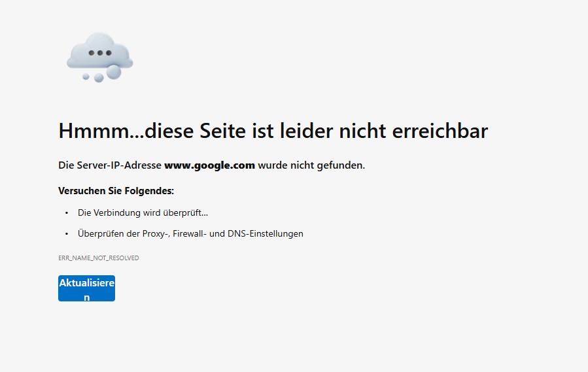The width and height of the screenshot is (588, 372).
Task: Click the cloud error illustration
Action: (99, 56)
